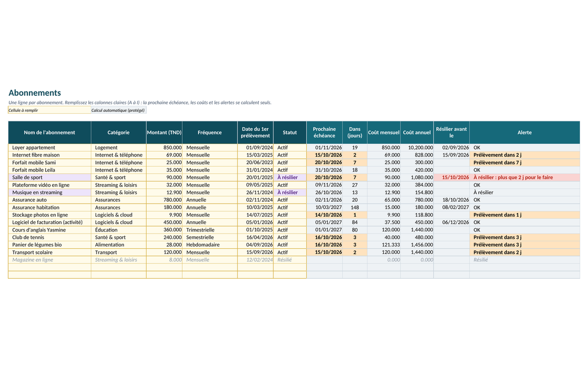
Task: Click the Annuelle frequency for Assurance habitation
Action: [210, 208]
